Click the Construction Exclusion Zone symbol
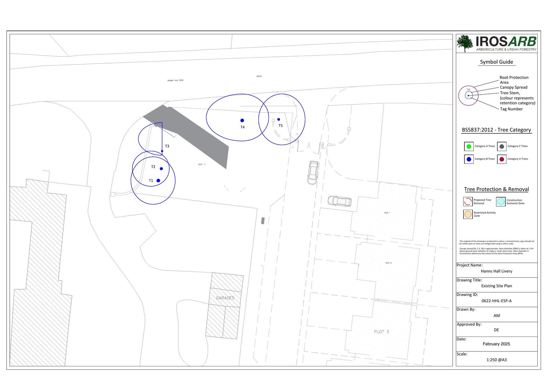Image resolution: width=555 pixels, height=392 pixels. (x=501, y=202)
